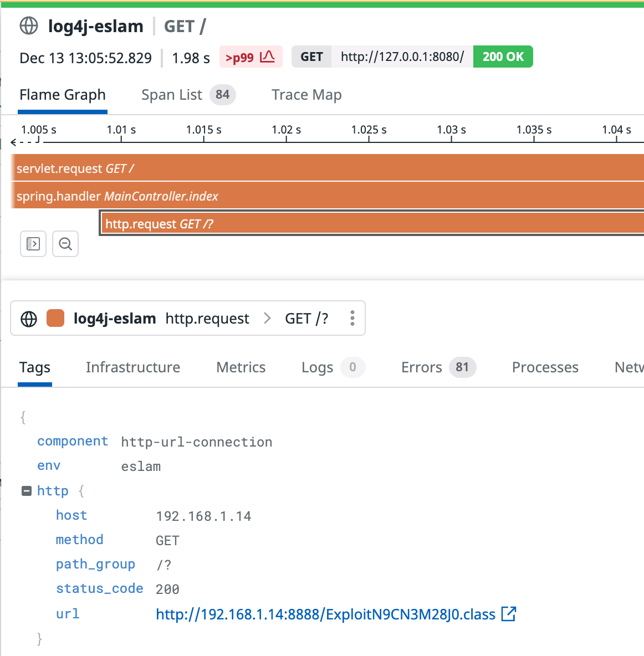This screenshot has width=644, height=656.
Task: Click the left scroll arrow on the timeline ruler
Action: coord(12,142)
